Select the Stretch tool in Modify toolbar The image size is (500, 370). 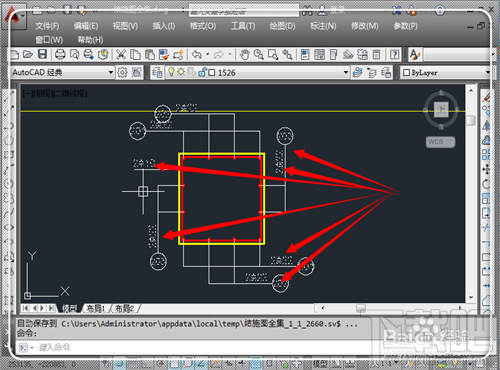click(486, 213)
